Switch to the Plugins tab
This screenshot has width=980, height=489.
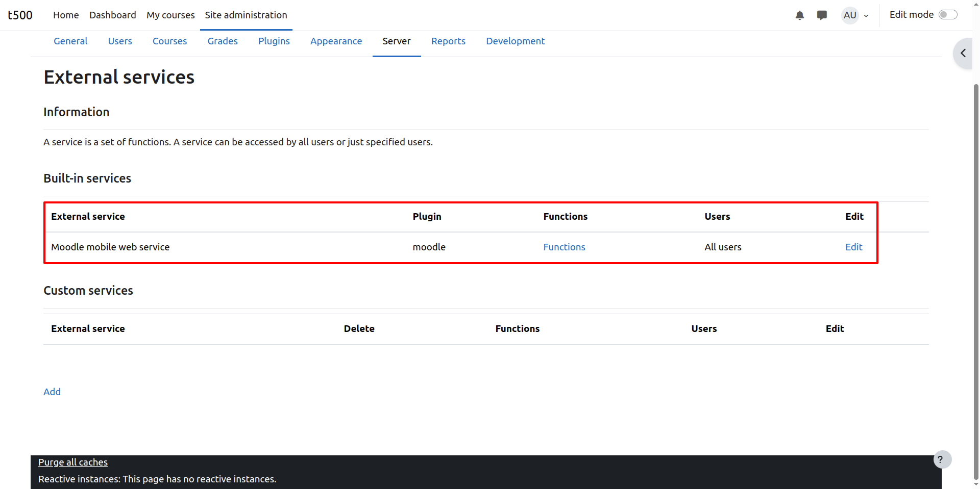click(x=274, y=41)
